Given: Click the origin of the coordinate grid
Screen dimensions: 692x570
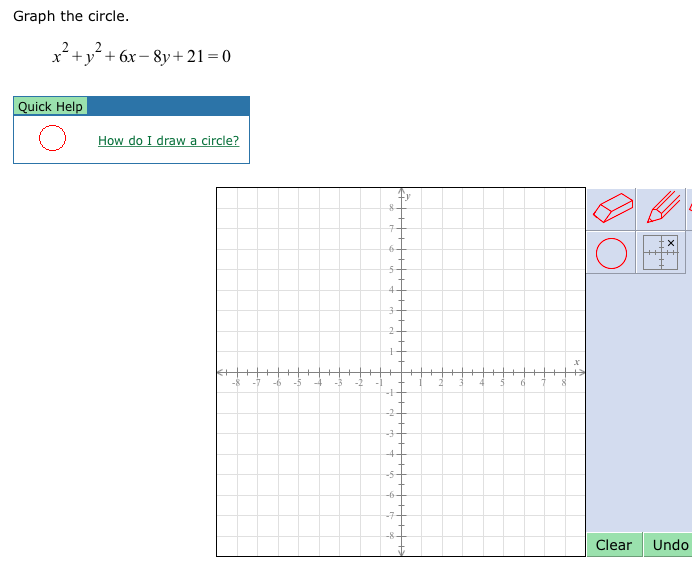Looking at the screenshot, I should point(401,372).
